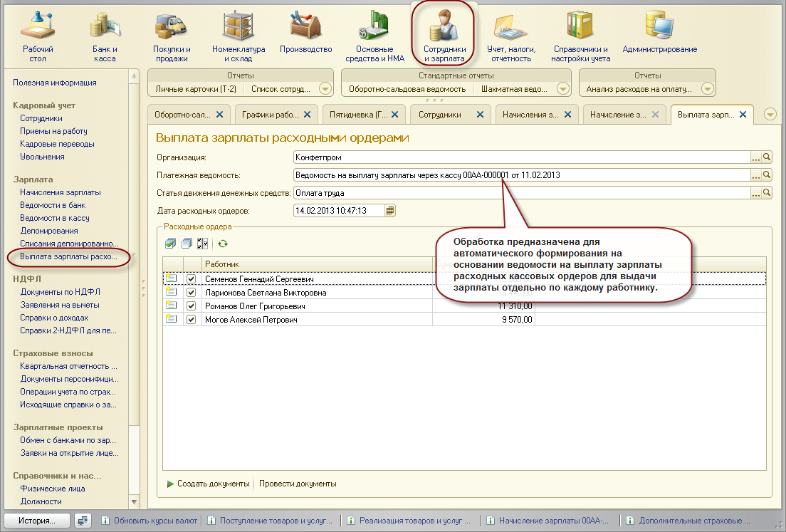Toggle checkbox for Ларионова Светлана Викторовна
Viewport: 786px width, 532px height.
coord(191,293)
